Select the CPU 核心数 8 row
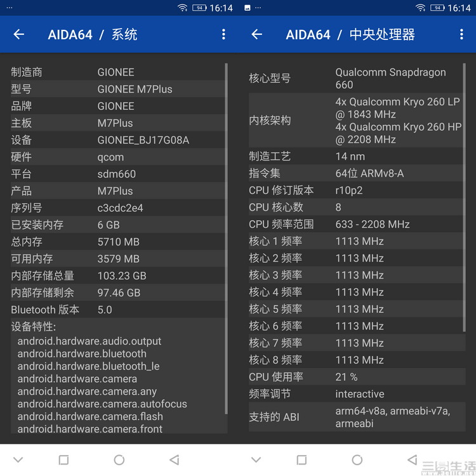The height and width of the screenshot is (476, 476). (x=356, y=208)
